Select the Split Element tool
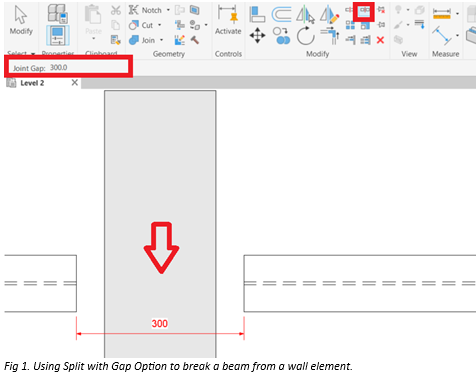476x374 pixels. 349,10
